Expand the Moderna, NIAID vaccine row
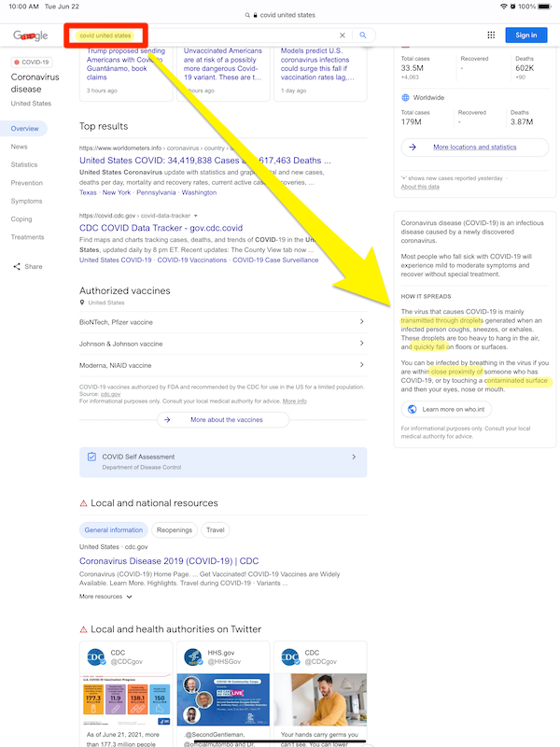 coord(223,365)
